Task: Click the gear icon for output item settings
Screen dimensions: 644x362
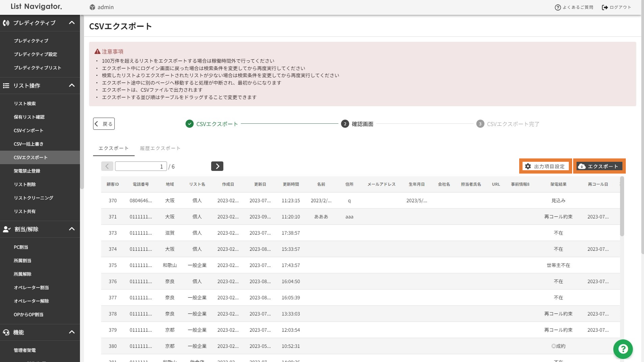Action: pos(528,166)
